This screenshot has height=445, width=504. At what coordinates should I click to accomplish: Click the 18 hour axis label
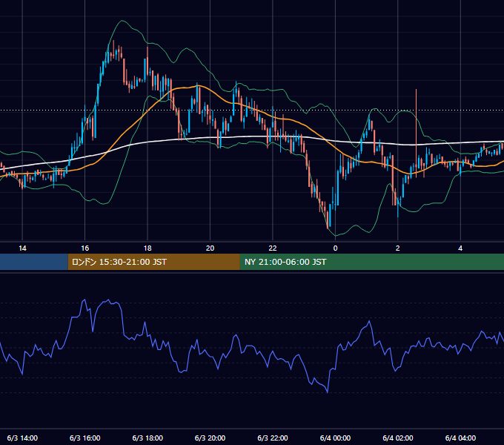(x=147, y=248)
